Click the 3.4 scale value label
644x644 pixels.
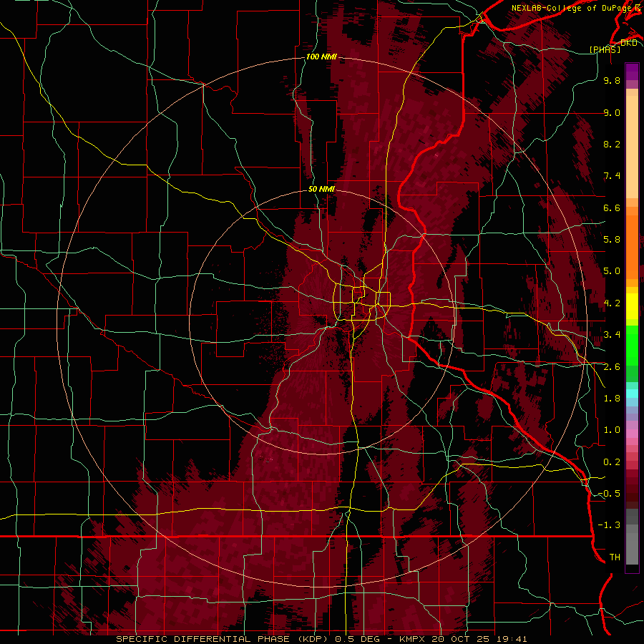click(612, 335)
